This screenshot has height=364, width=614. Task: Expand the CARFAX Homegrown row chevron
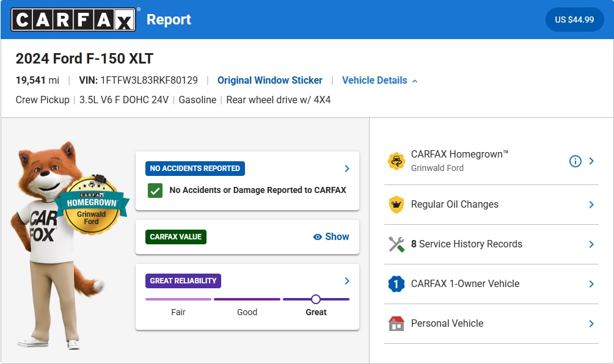591,161
